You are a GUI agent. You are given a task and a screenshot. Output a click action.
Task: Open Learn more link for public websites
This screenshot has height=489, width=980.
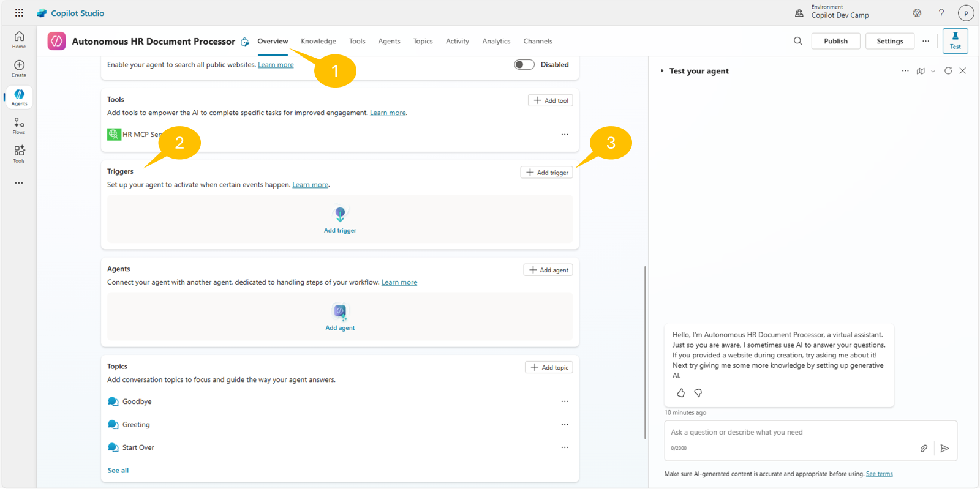pos(276,65)
